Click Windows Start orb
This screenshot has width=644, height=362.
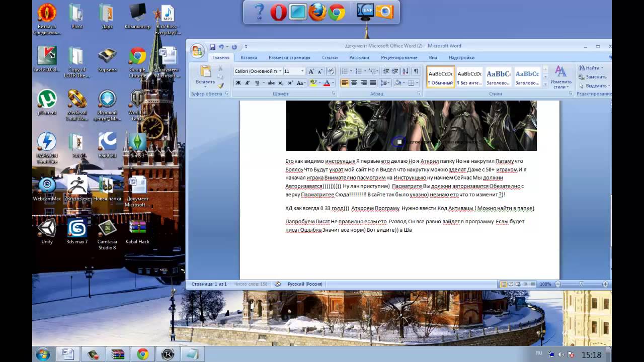tap(43, 354)
